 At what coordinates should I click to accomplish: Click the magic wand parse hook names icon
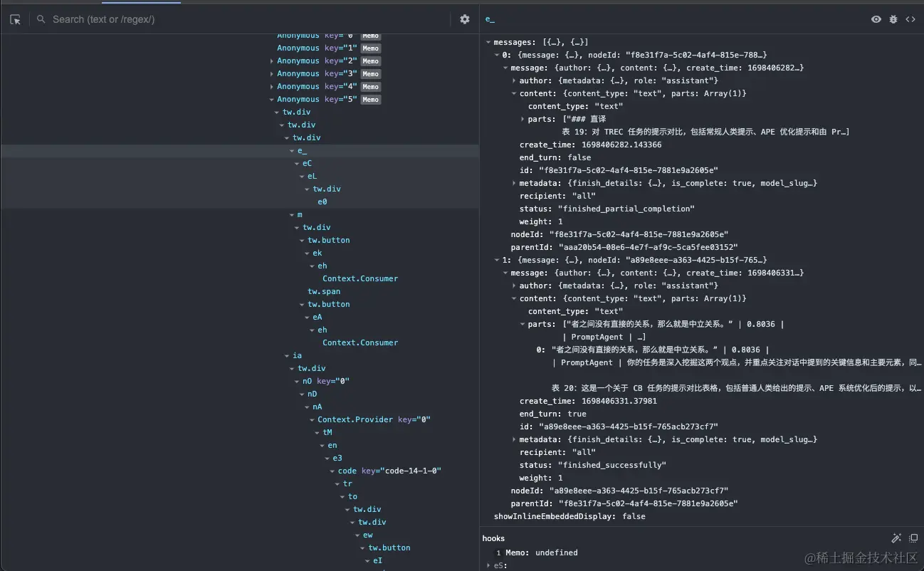(x=896, y=538)
